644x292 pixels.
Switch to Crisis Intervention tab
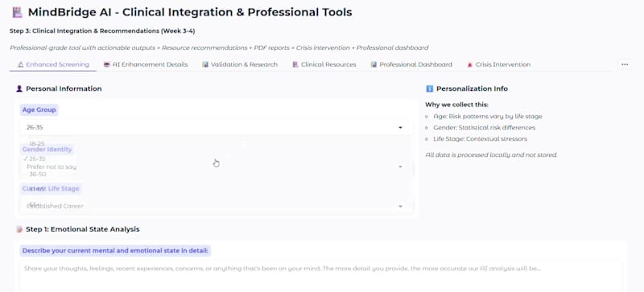point(498,64)
